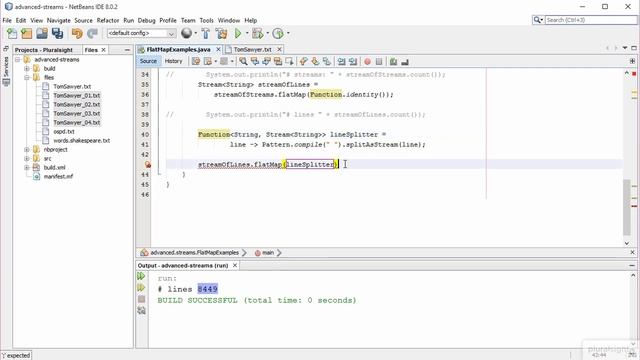
Task: Select manifest.mf in the tree
Action: 58,176
